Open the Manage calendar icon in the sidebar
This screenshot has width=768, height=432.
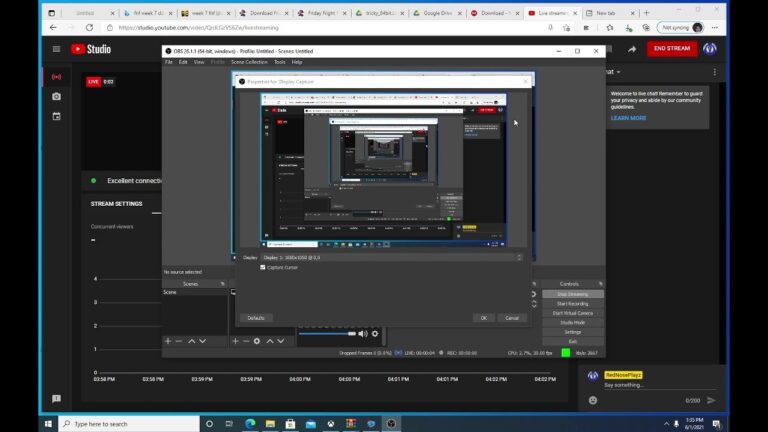click(56, 116)
